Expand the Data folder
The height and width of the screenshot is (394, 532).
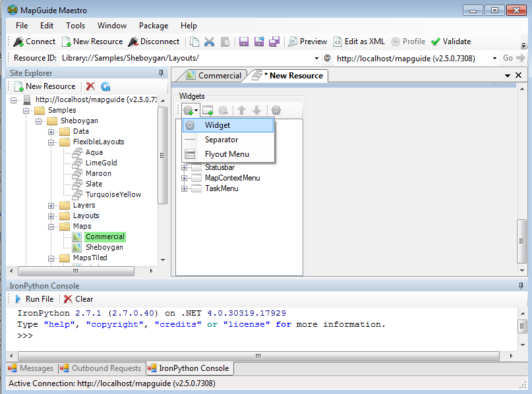[51, 132]
